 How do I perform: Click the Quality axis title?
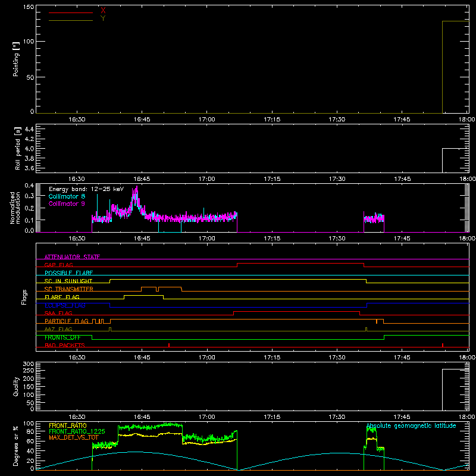click(16, 386)
